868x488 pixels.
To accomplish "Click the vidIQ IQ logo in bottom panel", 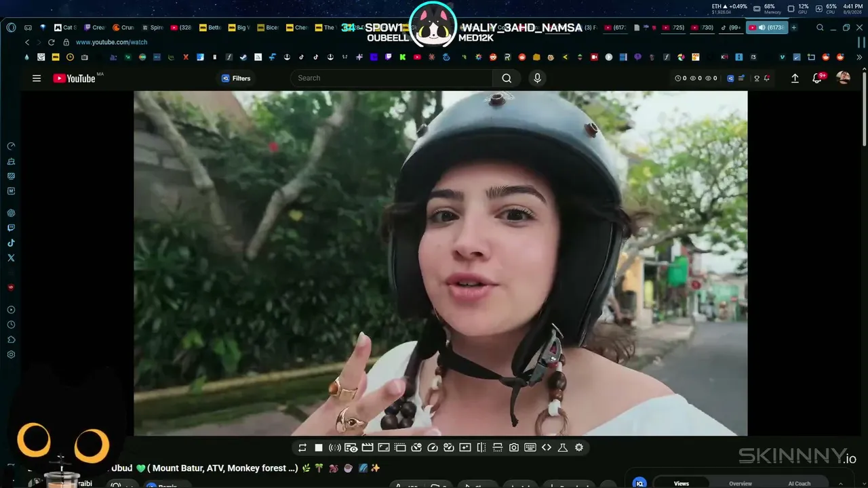I will [x=639, y=483].
